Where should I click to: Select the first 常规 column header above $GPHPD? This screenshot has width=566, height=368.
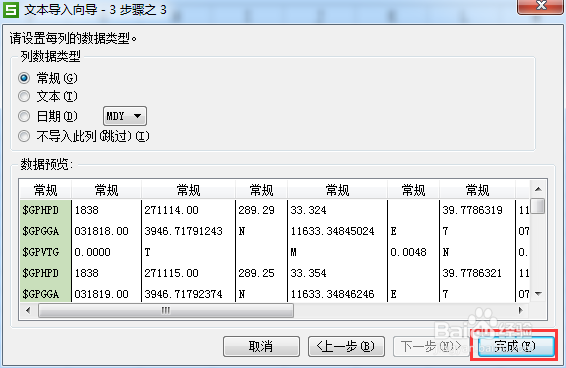tap(45, 190)
